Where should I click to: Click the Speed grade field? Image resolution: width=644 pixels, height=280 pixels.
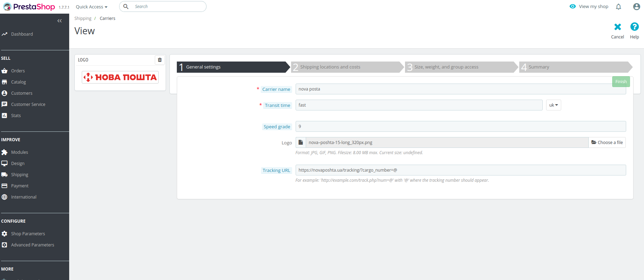click(x=461, y=127)
